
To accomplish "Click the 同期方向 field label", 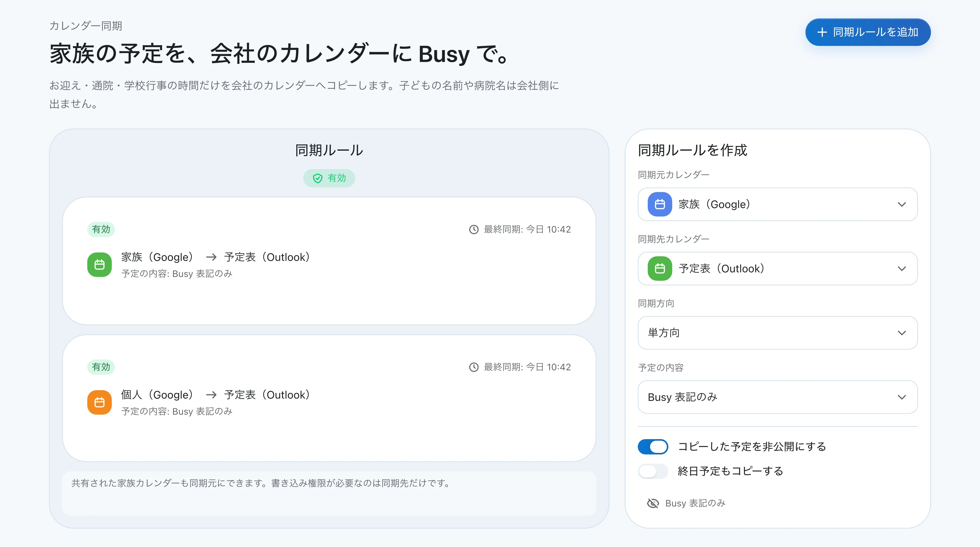I will [656, 303].
